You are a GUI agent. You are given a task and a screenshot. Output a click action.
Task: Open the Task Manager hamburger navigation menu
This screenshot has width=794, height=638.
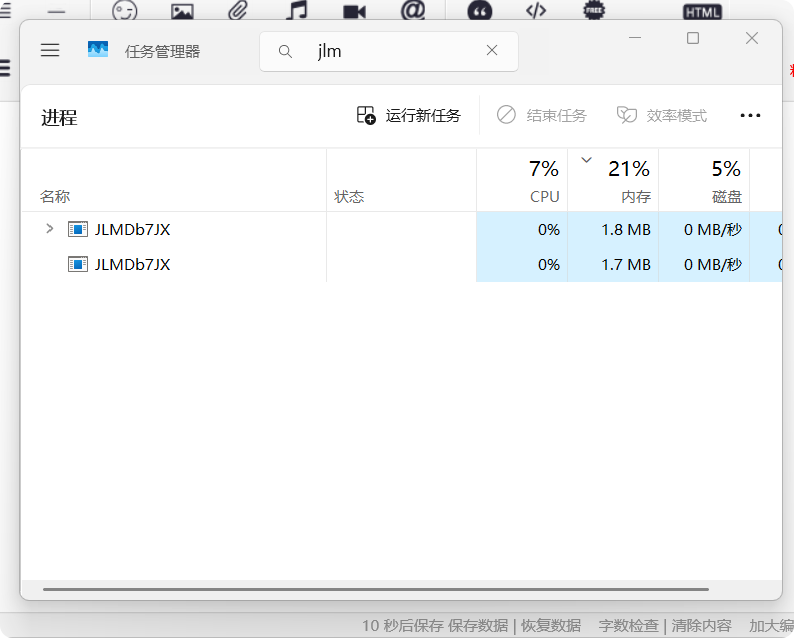point(50,50)
